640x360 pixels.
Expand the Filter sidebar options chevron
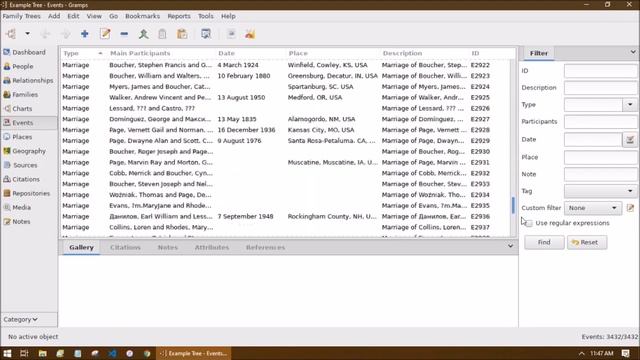633,52
